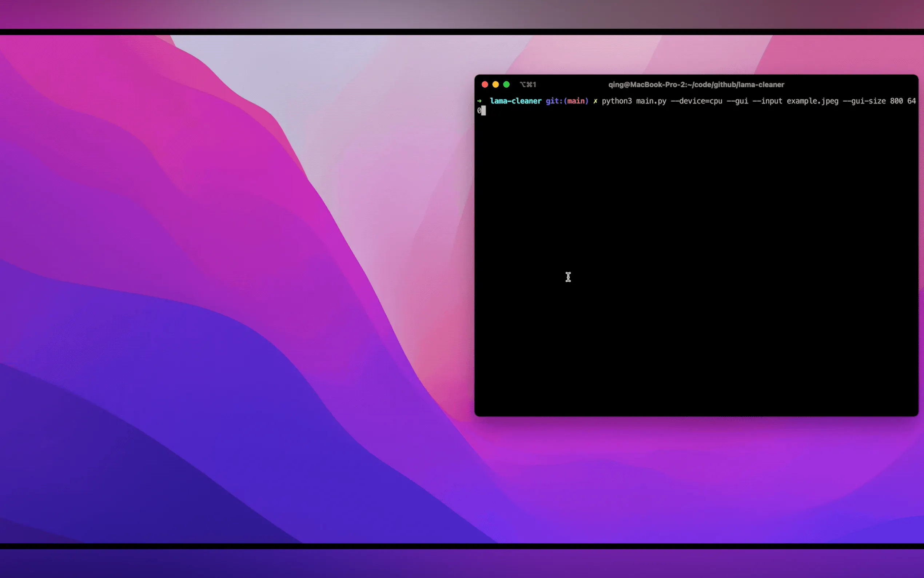This screenshot has width=924, height=578.
Task: Click the ⌥⌘1 pane shortcut indicator
Action: pos(528,84)
